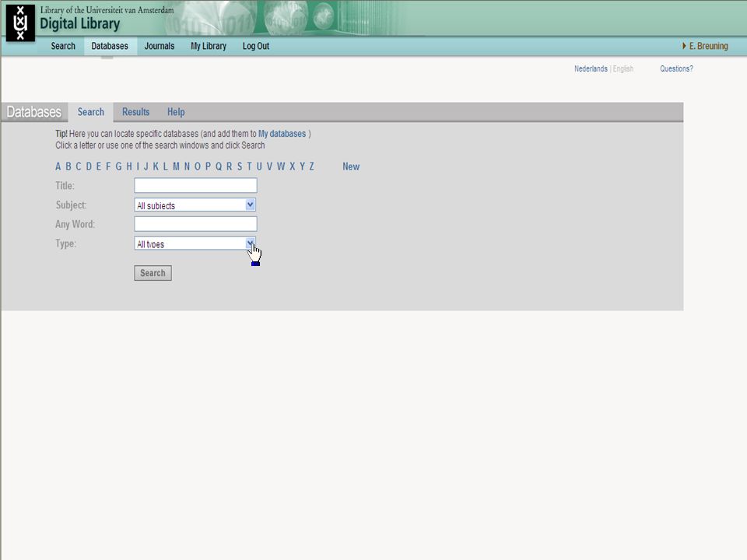Browse databases starting with letter B

tap(68, 166)
